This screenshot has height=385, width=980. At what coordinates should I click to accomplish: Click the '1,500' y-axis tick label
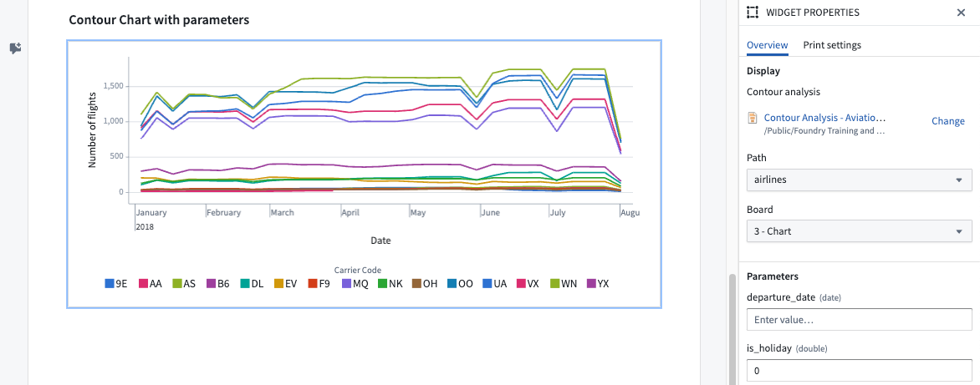113,86
